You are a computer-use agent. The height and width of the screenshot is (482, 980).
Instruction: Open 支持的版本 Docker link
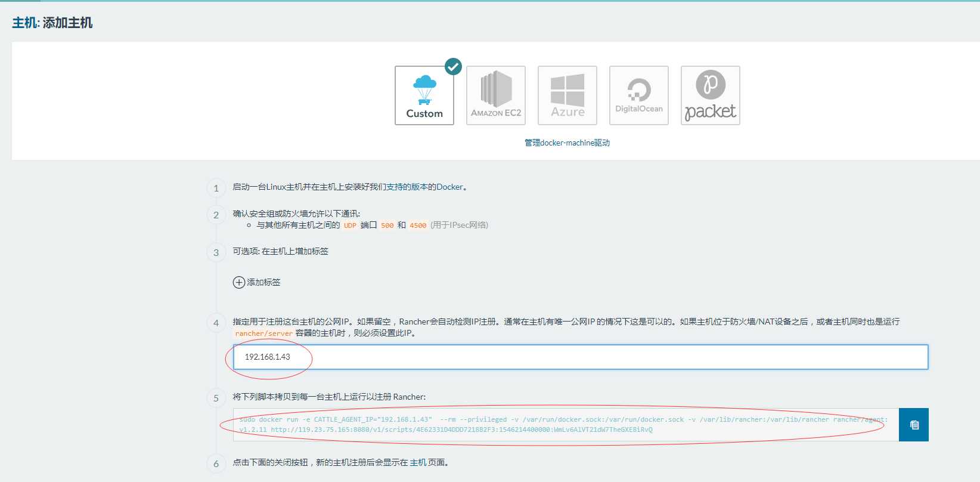[x=424, y=187]
